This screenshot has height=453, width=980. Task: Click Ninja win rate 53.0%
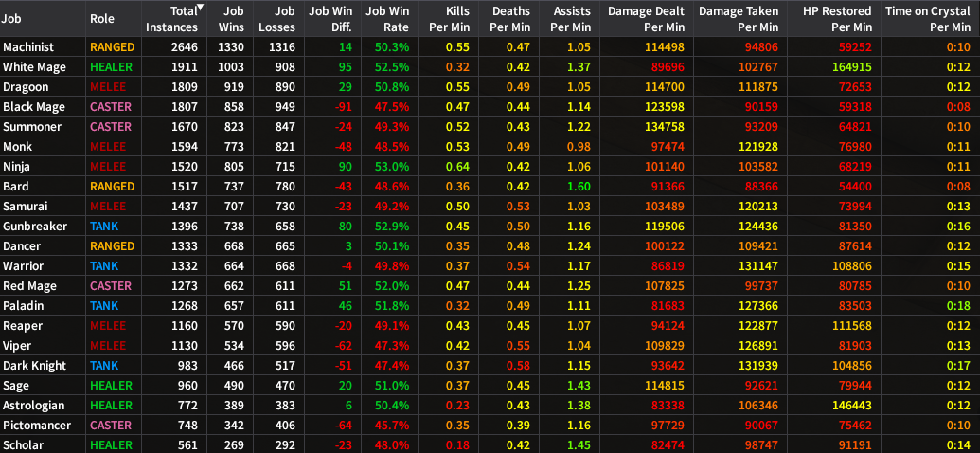[392, 167]
